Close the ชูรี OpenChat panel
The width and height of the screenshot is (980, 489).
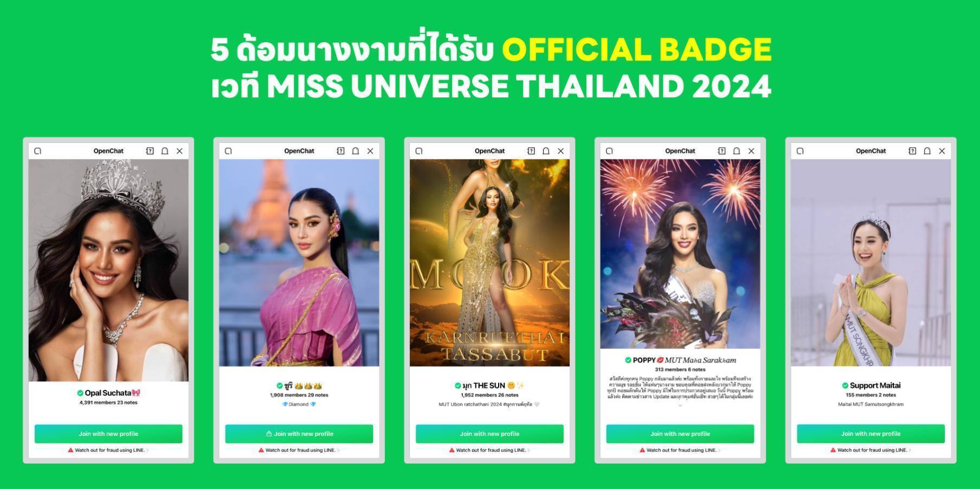coord(370,151)
